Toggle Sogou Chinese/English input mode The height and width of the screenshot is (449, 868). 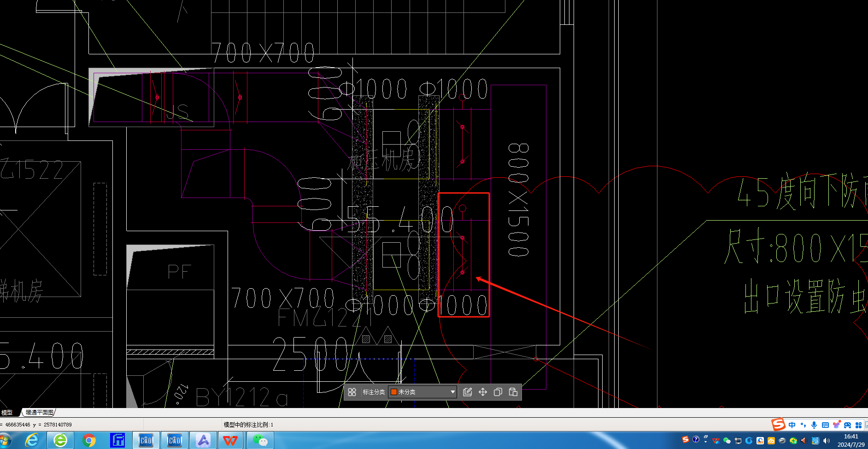(x=792, y=425)
